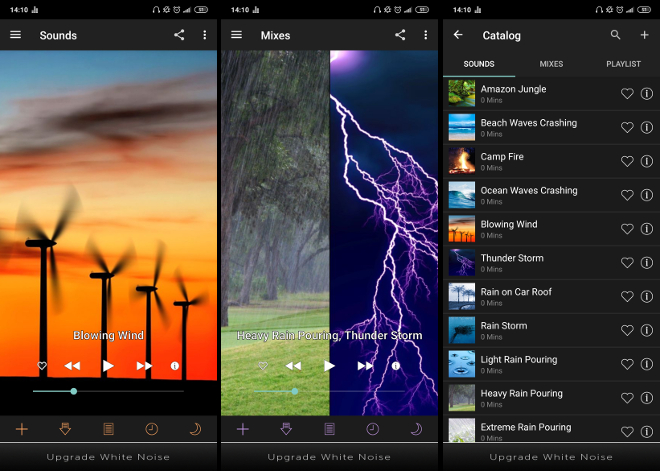This screenshot has height=471, width=660.
Task: Tap plus icon in the Catalog header
Action: pos(644,35)
